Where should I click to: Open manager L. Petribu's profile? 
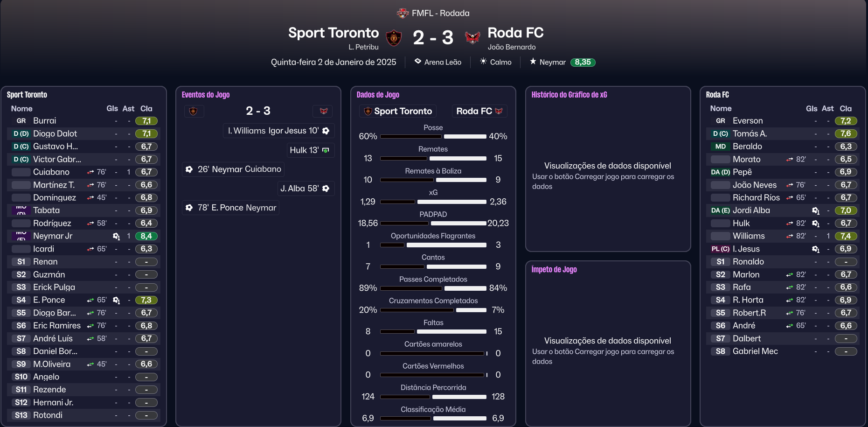363,47
